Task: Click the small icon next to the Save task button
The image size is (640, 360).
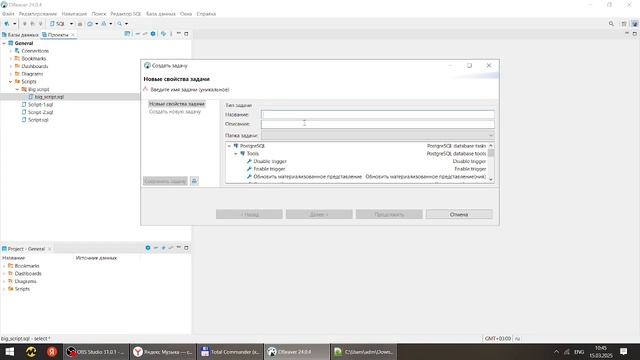Action: click(194, 181)
